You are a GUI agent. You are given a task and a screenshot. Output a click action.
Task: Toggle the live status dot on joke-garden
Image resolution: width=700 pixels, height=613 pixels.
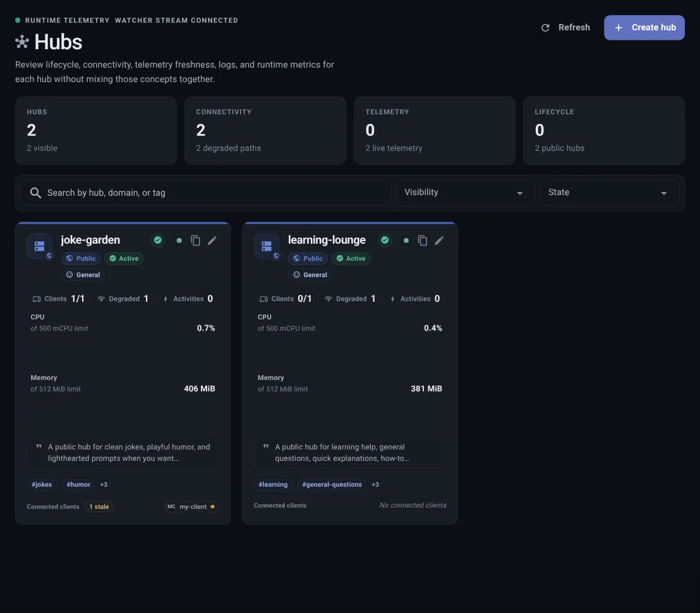click(x=179, y=240)
